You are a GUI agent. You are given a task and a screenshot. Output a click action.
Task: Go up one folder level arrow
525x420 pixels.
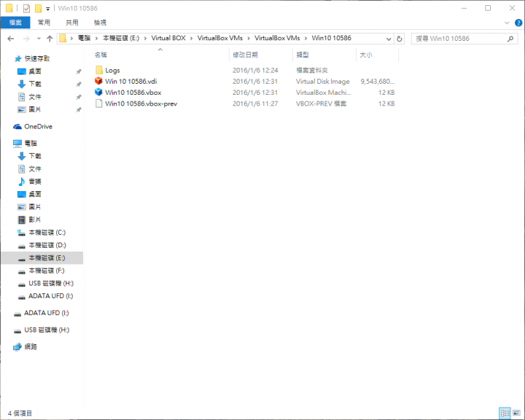click(50, 39)
